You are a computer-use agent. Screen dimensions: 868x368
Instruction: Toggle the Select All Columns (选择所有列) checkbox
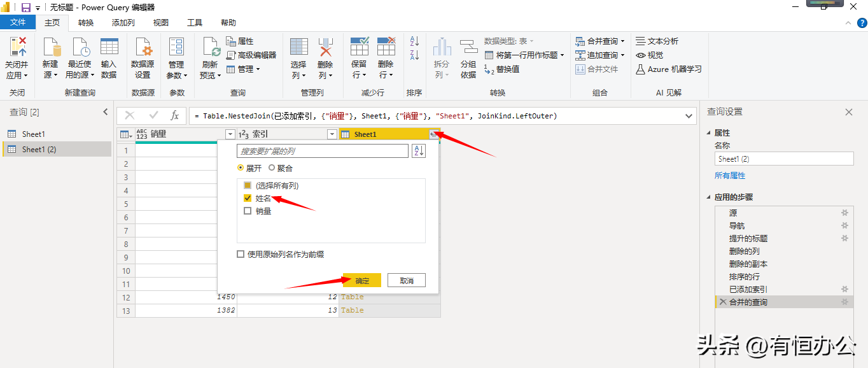[248, 186]
